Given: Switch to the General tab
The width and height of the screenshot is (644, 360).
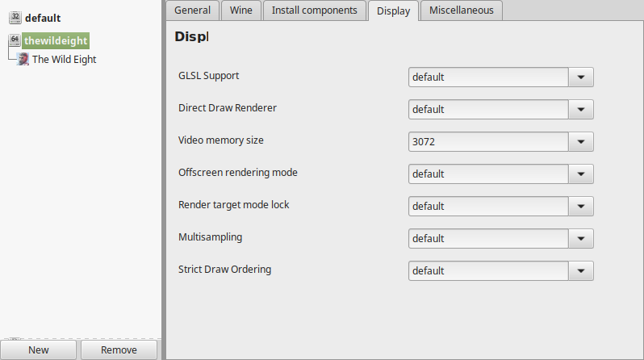Looking at the screenshot, I should (192, 10).
